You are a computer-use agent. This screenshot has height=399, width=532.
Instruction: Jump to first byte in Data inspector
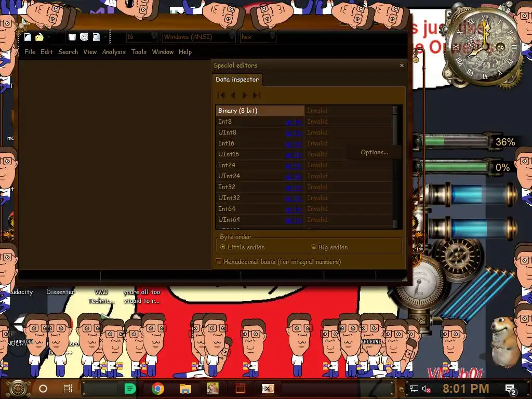tap(221, 96)
